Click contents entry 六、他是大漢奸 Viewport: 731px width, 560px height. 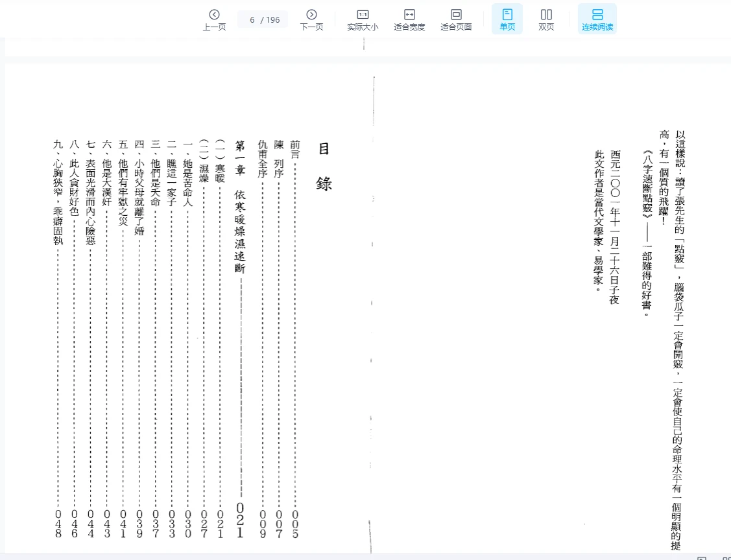107,339
